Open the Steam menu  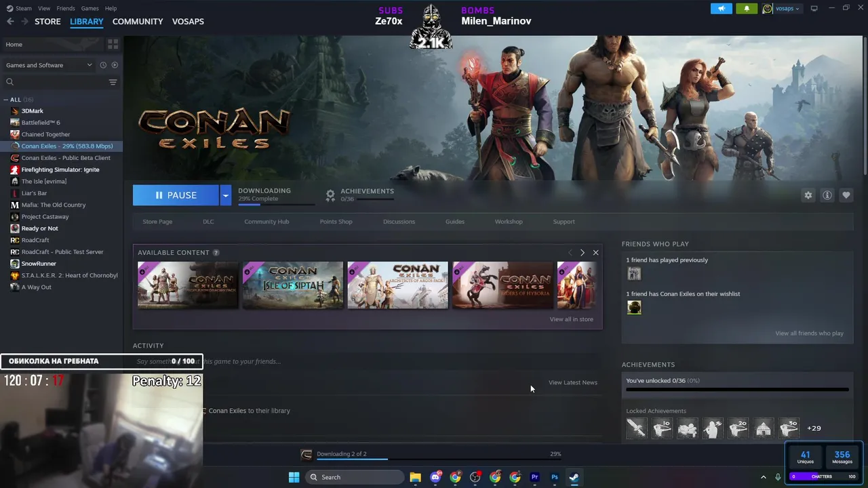pyautogui.click(x=19, y=8)
